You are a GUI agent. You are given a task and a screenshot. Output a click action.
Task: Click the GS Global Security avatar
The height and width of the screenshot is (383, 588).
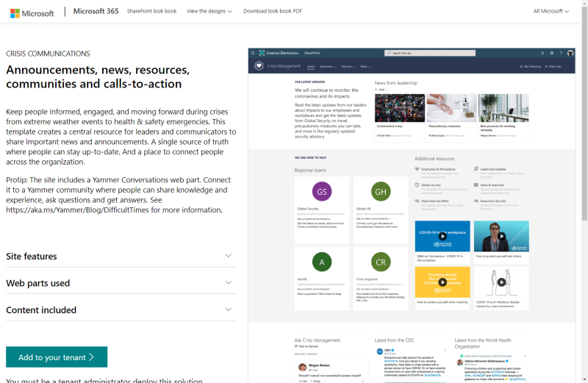coord(322,192)
